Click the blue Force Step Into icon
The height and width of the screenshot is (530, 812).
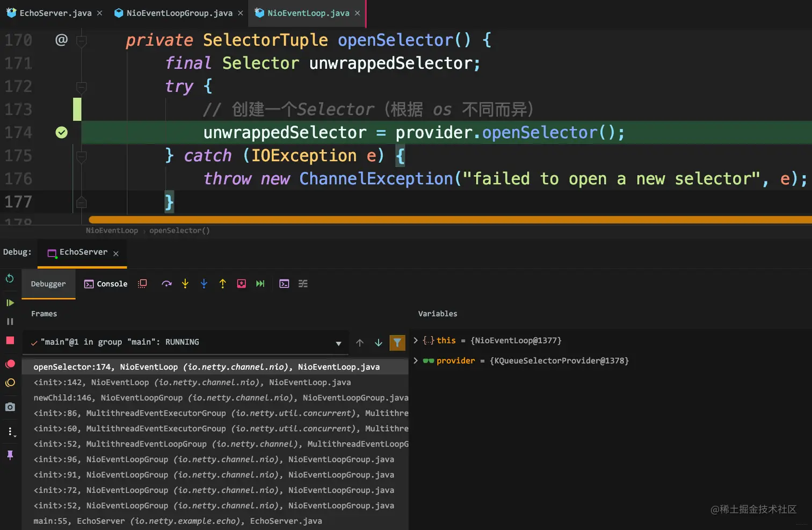(x=204, y=284)
